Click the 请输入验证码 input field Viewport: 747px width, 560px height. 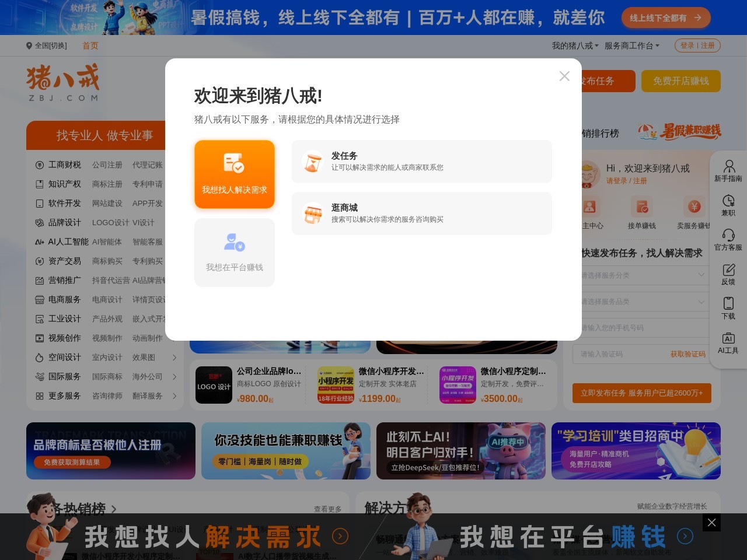click(619, 354)
